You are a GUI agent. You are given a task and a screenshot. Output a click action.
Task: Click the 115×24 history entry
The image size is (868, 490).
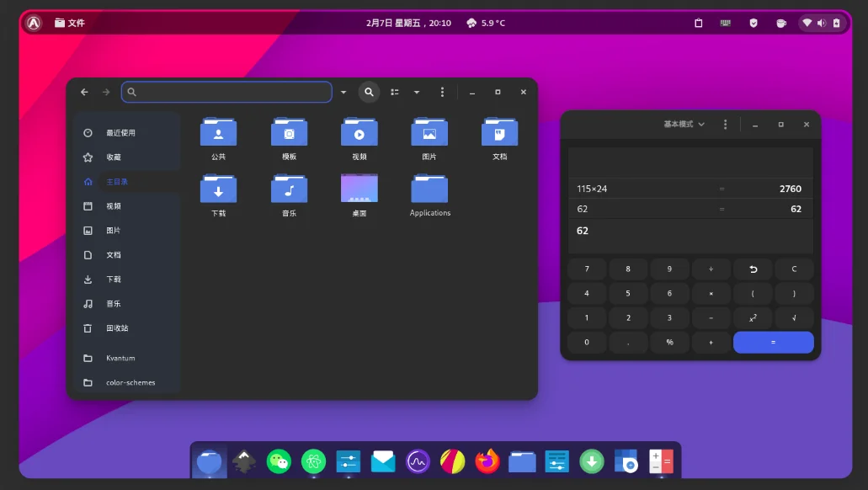[x=592, y=189]
